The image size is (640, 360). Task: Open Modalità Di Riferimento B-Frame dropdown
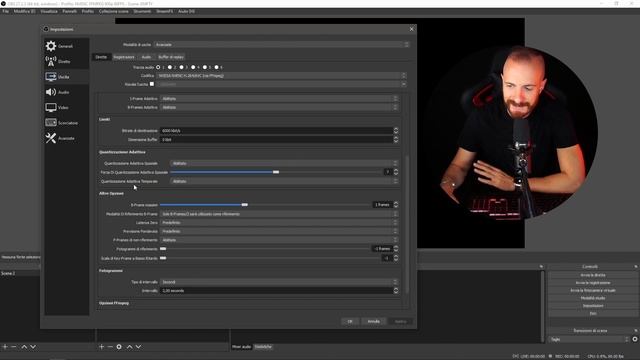279,214
